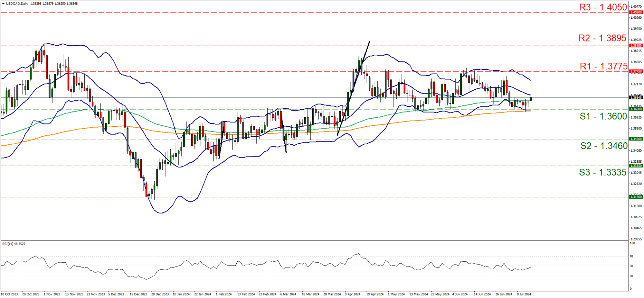
Task: Select the red 1.37750 price tag
Action: 636,71
